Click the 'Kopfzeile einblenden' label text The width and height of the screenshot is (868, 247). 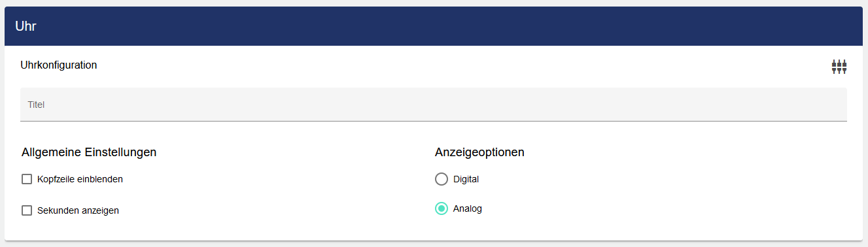pyautogui.click(x=80, y=179)
